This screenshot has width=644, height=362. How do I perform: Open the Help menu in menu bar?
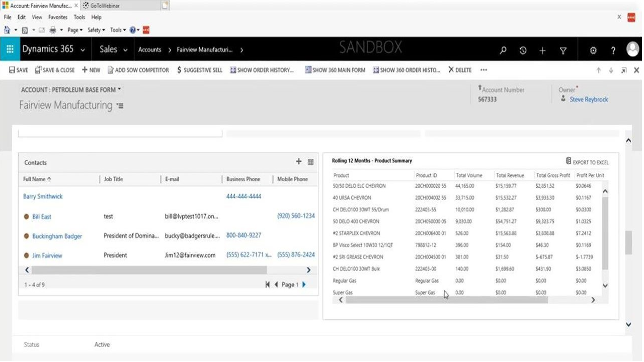tap(96, 17)
